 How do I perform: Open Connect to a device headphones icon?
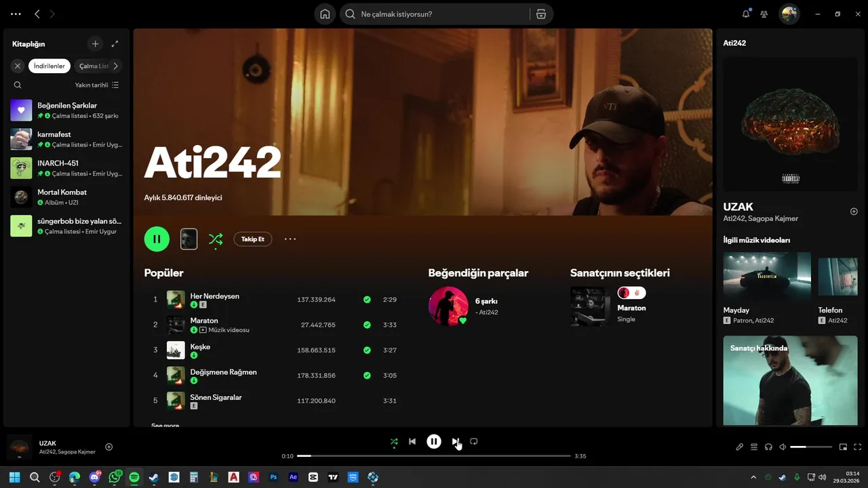(768, 447)
